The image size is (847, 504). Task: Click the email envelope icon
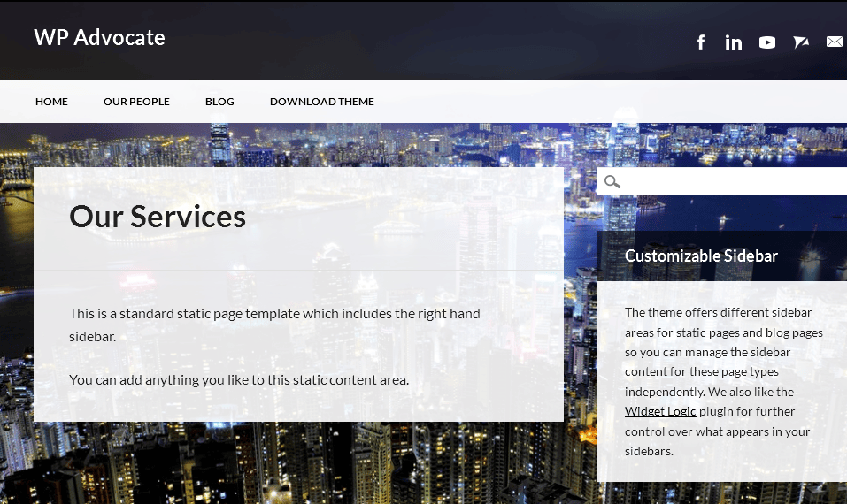(835, 42)
